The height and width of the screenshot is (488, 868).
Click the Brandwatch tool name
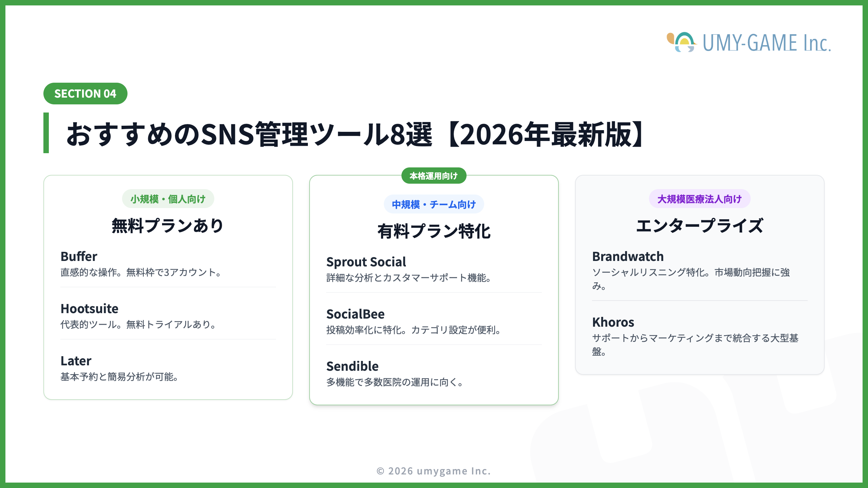(628, 257)
